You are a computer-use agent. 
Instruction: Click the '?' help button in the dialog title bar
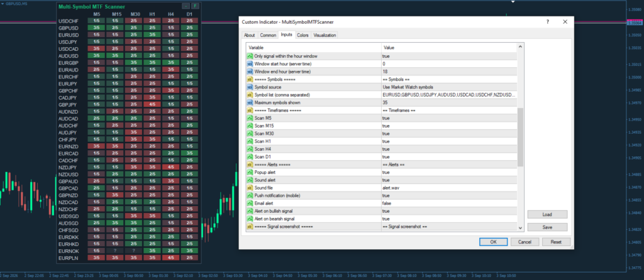pyautogui.click(x=548, y=22)
